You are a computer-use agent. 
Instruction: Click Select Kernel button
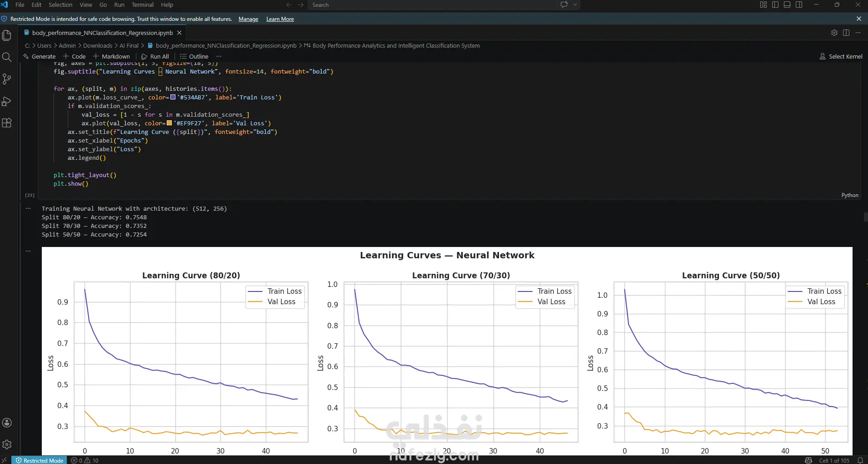pos(841,56)
